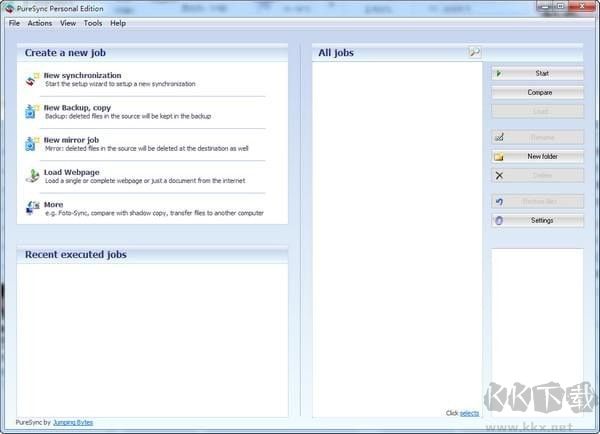
Task: Maximize the PureSync window
Action: [561, 6]
